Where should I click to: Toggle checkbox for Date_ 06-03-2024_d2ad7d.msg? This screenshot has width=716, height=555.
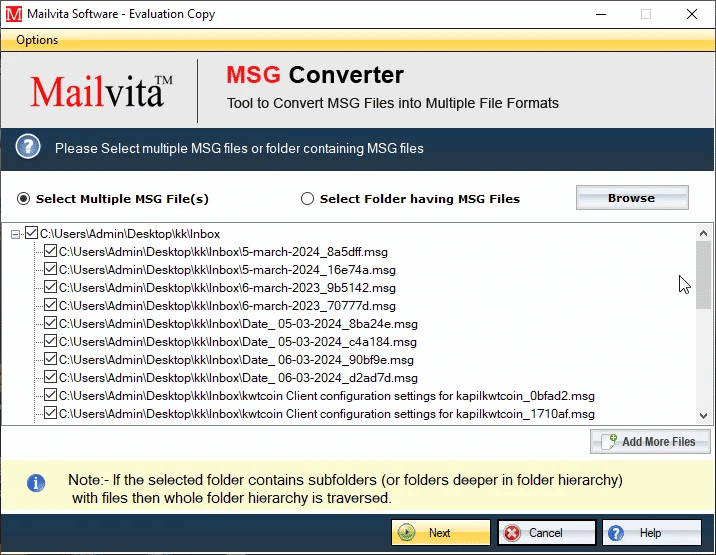point(50,377)
